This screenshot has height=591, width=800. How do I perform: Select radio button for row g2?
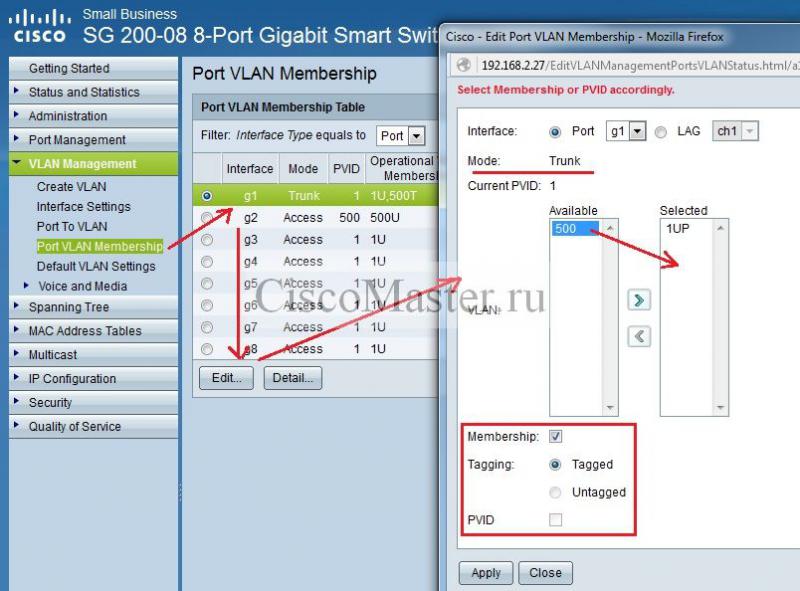pos(207,218)
